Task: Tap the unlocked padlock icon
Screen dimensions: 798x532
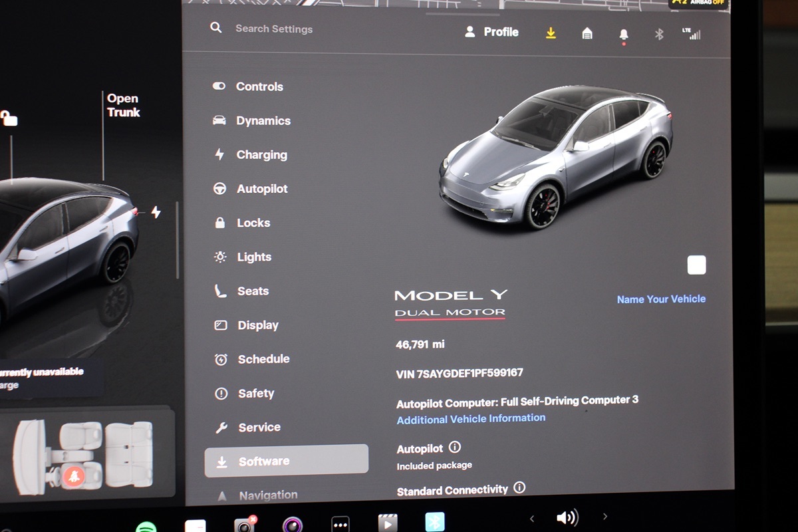Action: [x=9, y=118]
